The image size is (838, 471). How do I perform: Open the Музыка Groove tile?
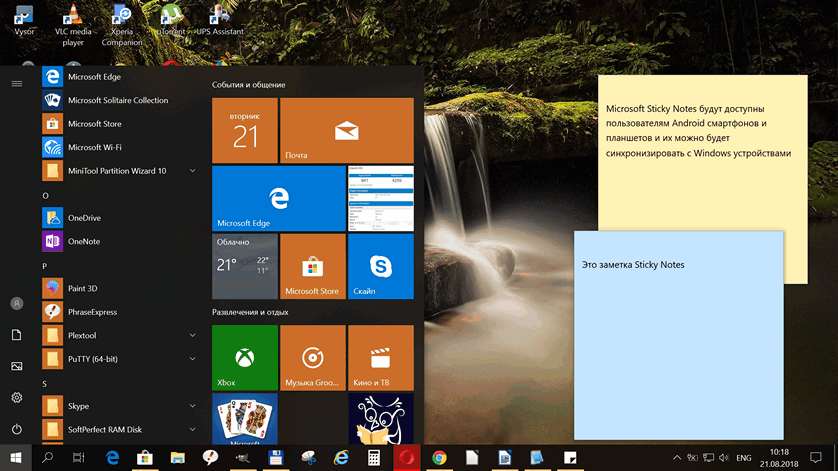tap(313, 358)
